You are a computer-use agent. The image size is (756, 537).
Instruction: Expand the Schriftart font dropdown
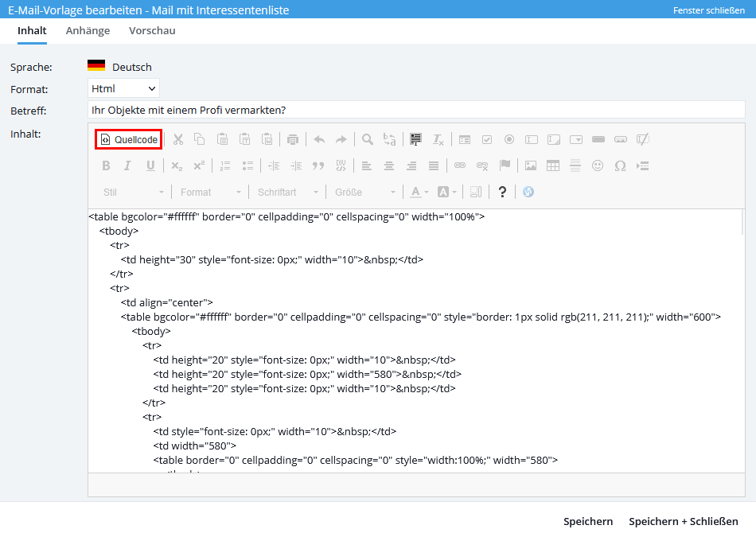[x=288, y=192]
